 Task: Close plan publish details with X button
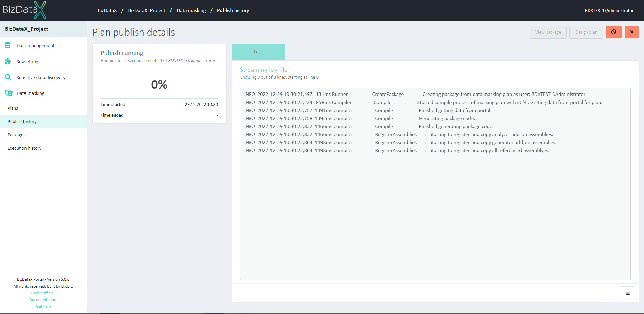pos(632,32)
